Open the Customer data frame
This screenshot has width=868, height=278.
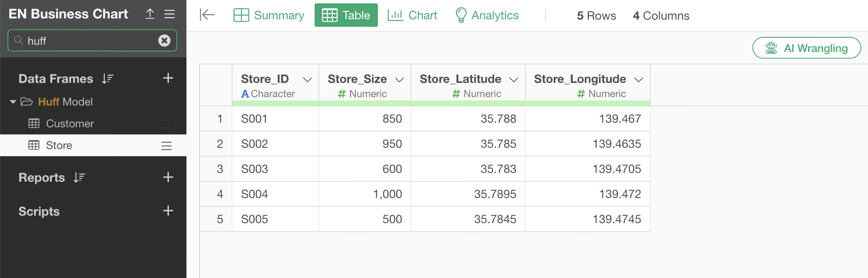tap(70, 123)
